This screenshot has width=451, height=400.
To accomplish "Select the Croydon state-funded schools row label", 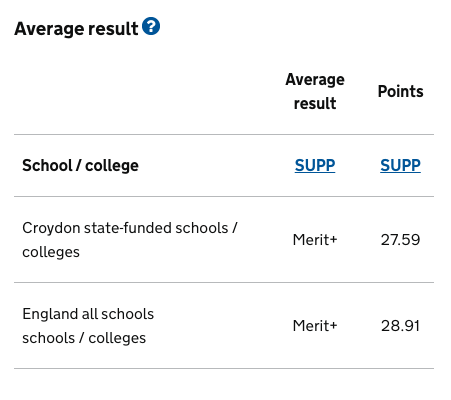I will pyautogui.click(x=130, y=240).
